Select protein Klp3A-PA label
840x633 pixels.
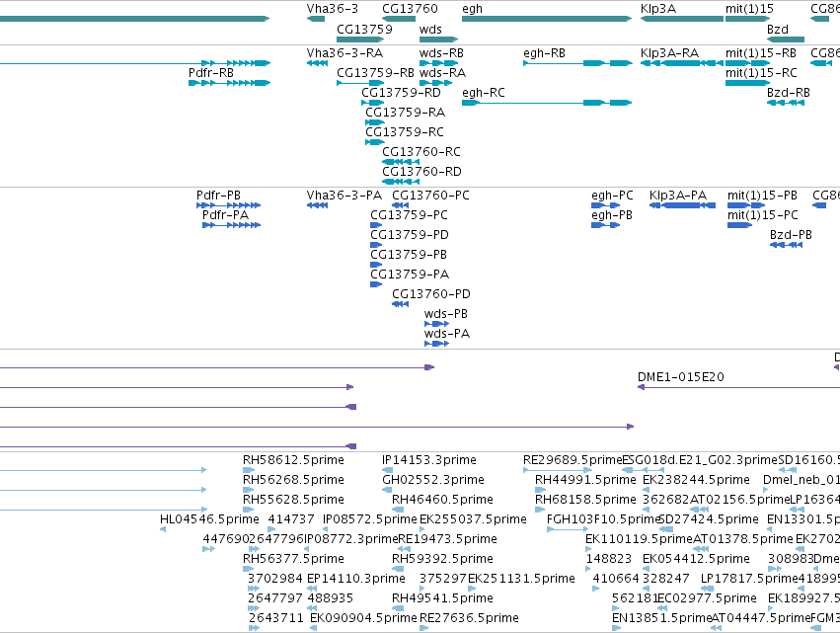pos(678,196)
